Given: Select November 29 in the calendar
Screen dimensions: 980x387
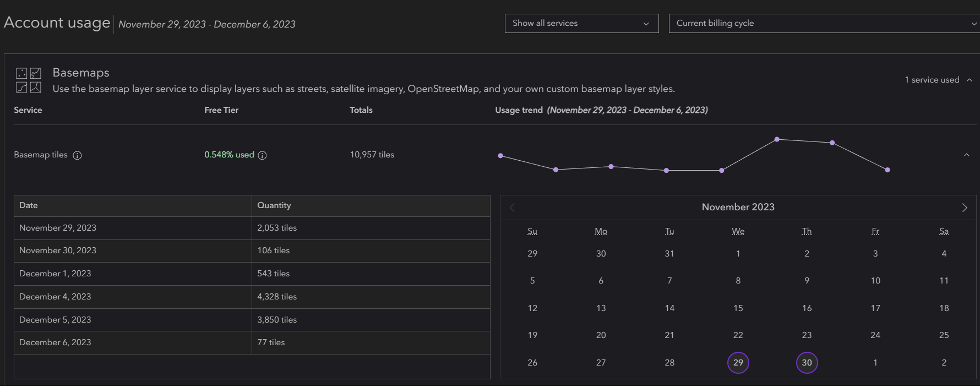Looking at the screenshot, I should click(738, 363).
